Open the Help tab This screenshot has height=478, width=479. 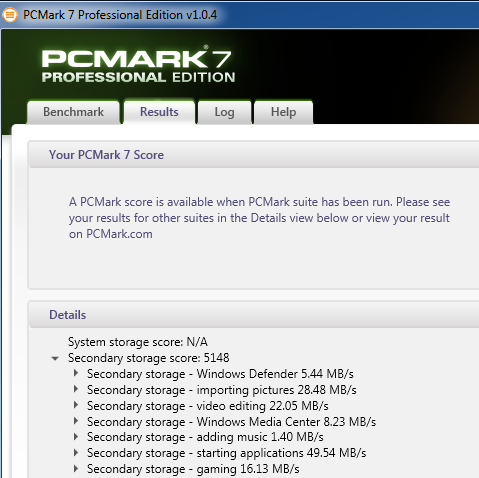pyautogui.click(x=283, y=112)
